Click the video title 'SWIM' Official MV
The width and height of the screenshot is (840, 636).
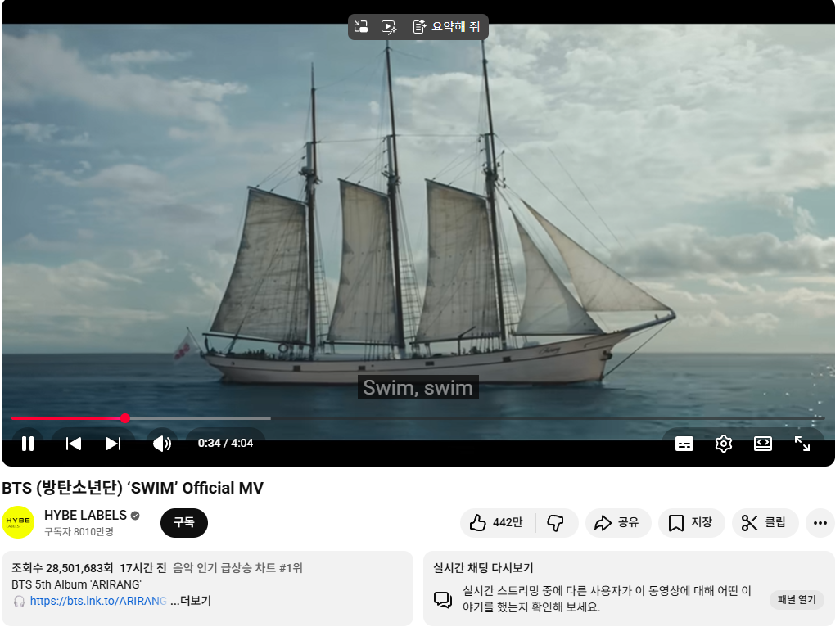[133, 488]
